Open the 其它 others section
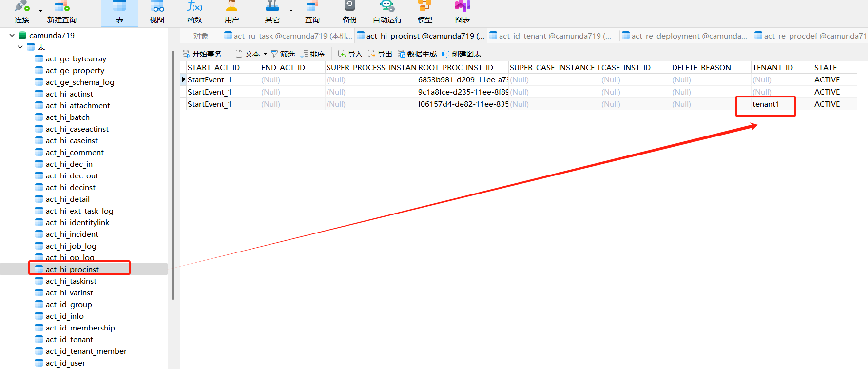Viewport: 868px width, 369px height. 272,13
